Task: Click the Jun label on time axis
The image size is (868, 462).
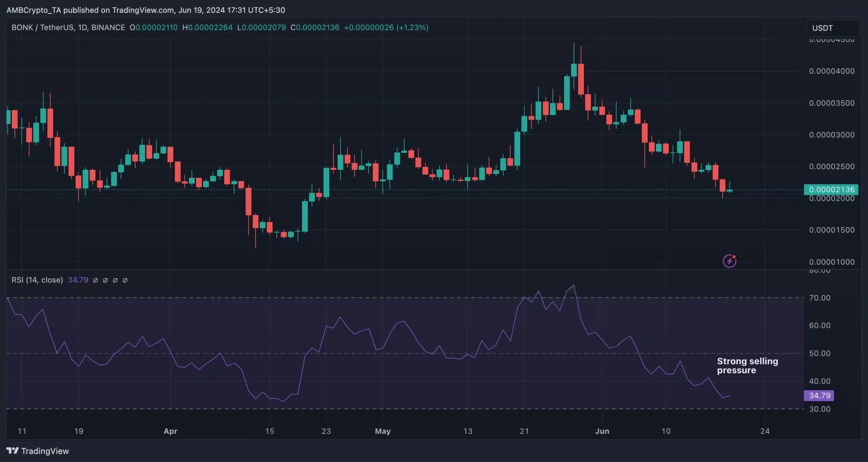Action: click(602, 431)
